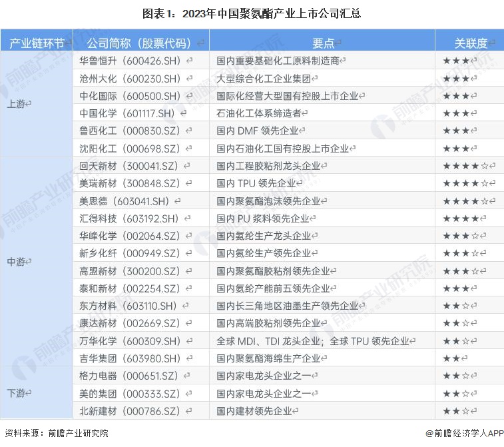Click '国内聚氨酯泡沫领先企业' description
This screenshot has width=504, height=447.
[x=269, y=201]
